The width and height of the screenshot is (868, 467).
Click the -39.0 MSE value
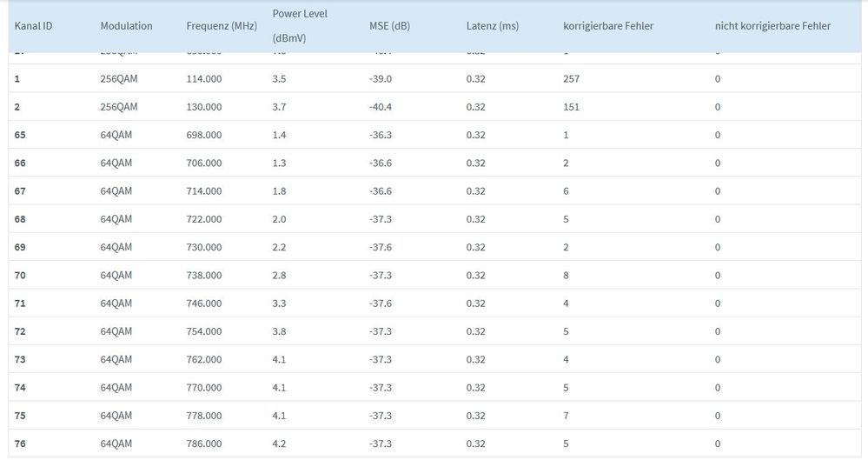click(381, 79)
